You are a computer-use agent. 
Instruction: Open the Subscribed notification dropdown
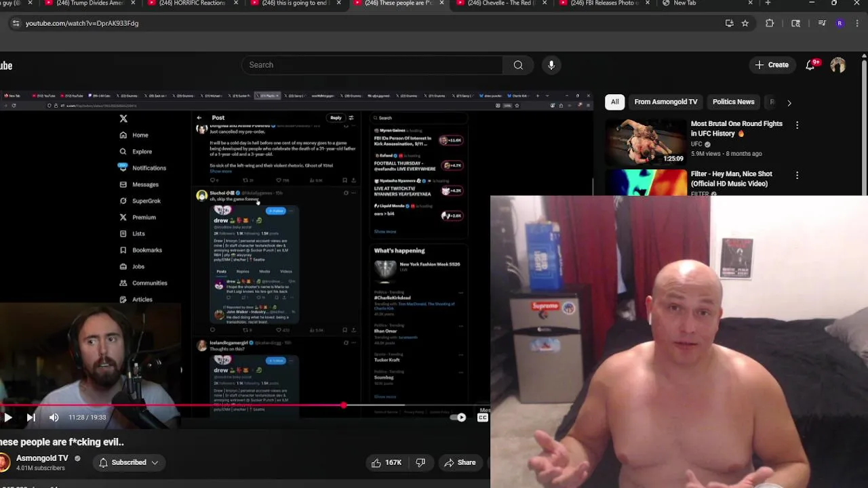tap(128, 462)
